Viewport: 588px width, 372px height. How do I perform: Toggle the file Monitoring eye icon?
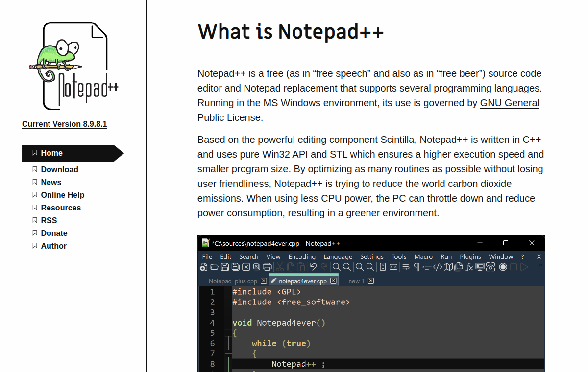pos(490,267)
